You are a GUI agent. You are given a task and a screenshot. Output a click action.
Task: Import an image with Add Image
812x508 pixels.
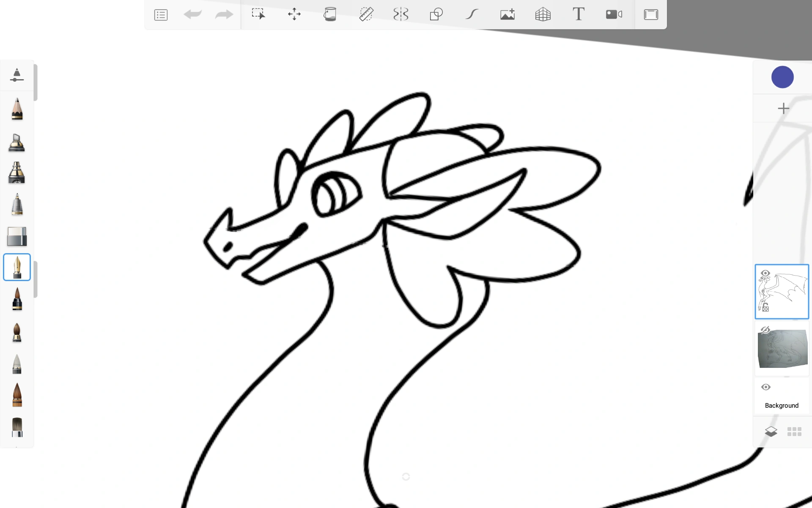coord(507,14)
